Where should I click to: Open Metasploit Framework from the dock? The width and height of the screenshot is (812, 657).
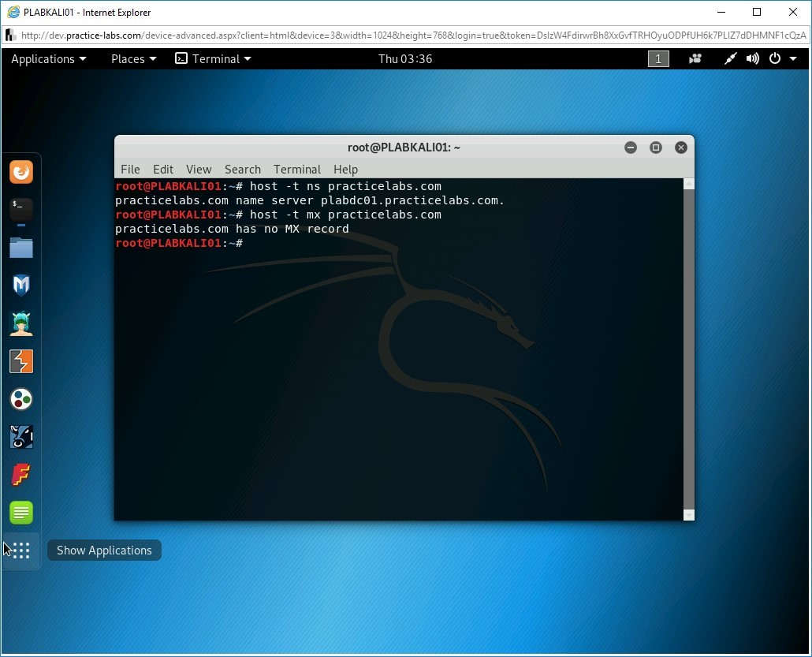point(21,286)
